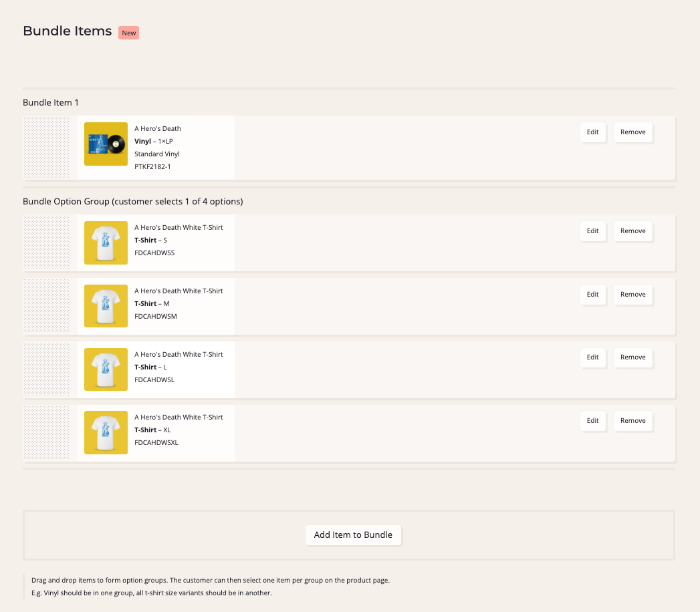This screenshot has width=700, height=612.
Task: Open the size XL T-Shirt thumbnail
Action: click(x=106, y=432)
